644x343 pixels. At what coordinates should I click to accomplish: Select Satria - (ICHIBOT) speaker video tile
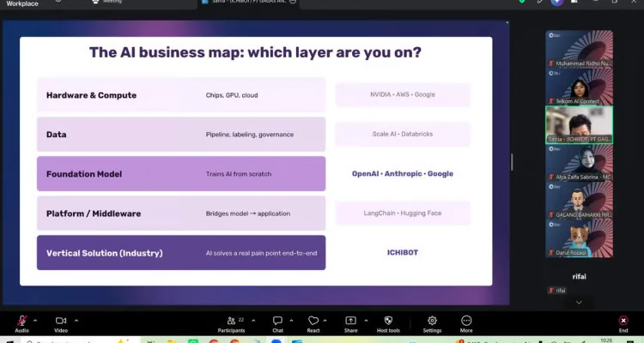click(x=579, y=124)
